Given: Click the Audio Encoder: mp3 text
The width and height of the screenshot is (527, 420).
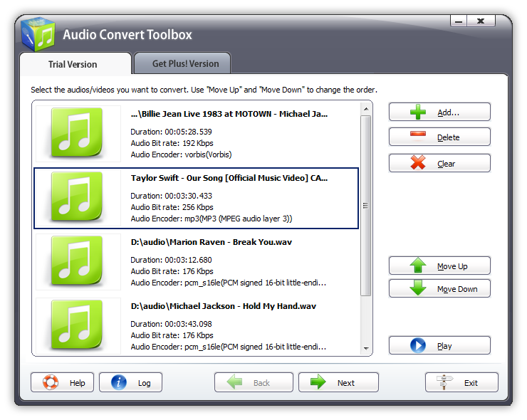Looking at the screenshot, I should click(x=211, y=219).
